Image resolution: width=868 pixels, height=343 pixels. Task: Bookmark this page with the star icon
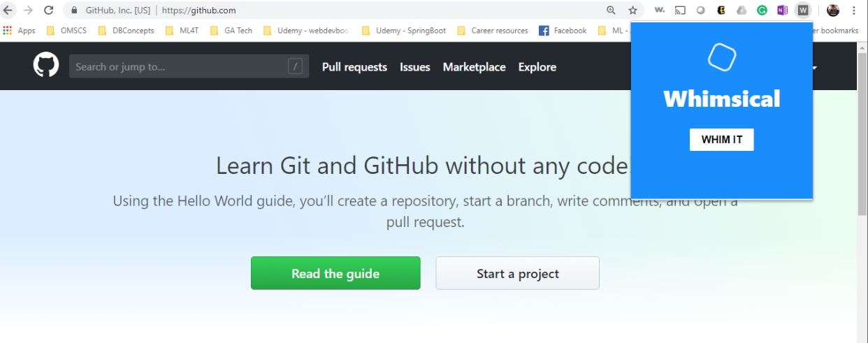pos(632,10)
